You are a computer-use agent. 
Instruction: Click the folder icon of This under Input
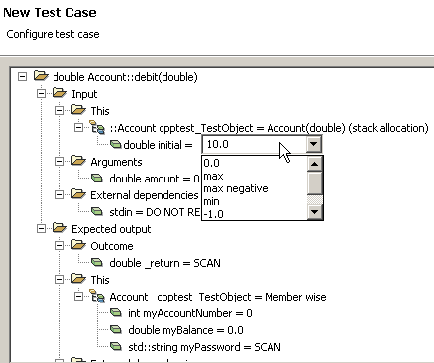[78, 109]
